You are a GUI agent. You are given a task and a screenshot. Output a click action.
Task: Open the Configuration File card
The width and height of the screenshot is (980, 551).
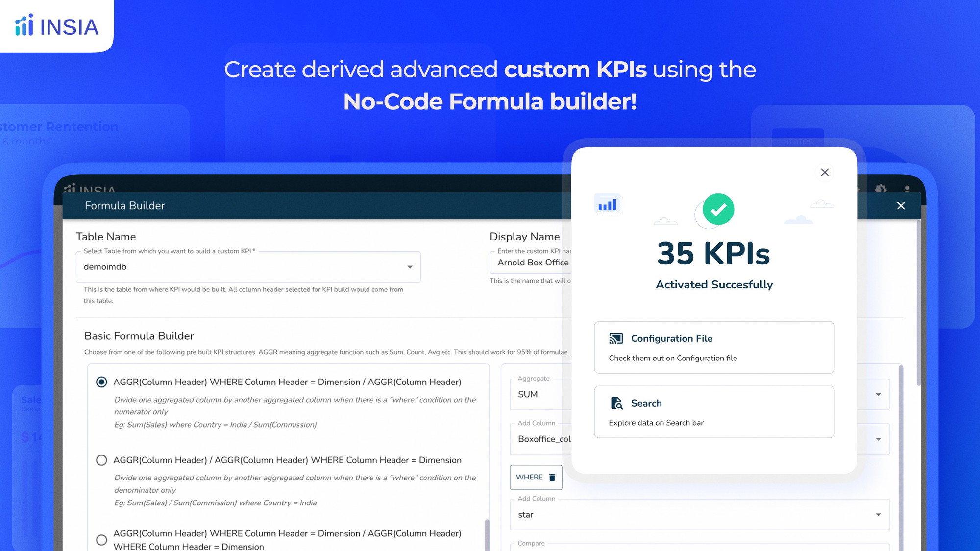pyautogui.click(x=714, y=347)
